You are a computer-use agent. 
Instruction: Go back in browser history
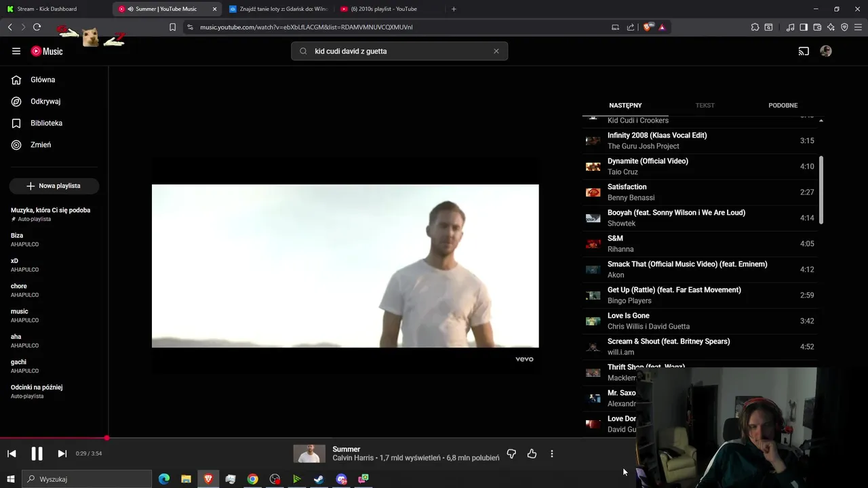point(9,27)
